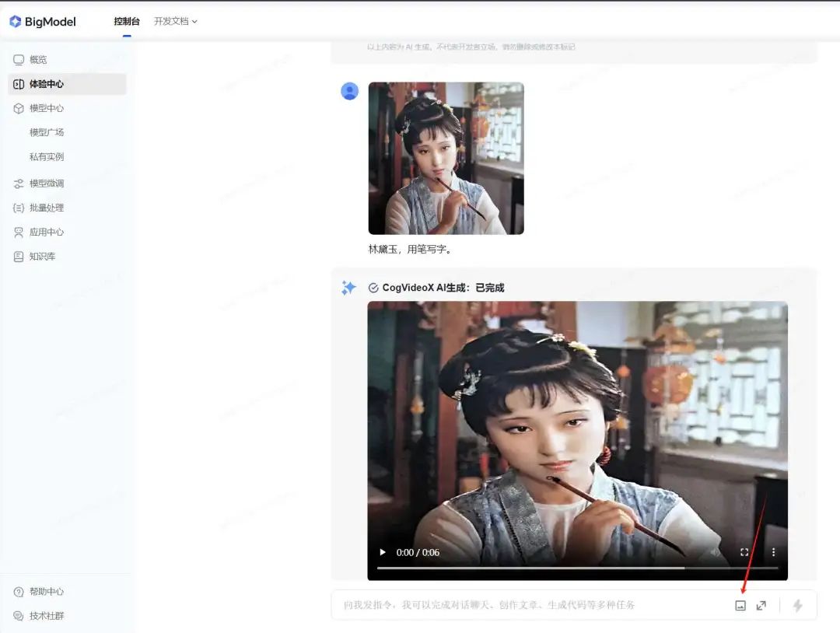Open 私有实例 submenu item
Viewport: 840px width, 633px height.
coord(47,157)
